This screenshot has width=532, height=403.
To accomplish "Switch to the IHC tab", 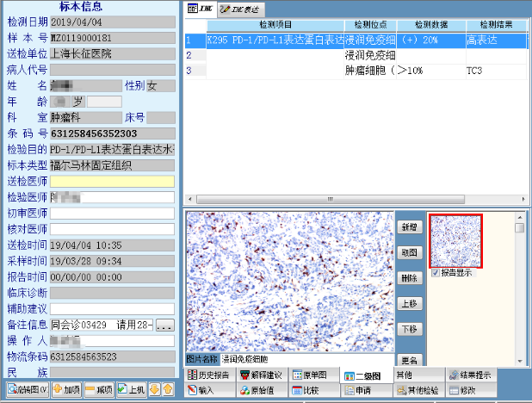I will 201,9.
